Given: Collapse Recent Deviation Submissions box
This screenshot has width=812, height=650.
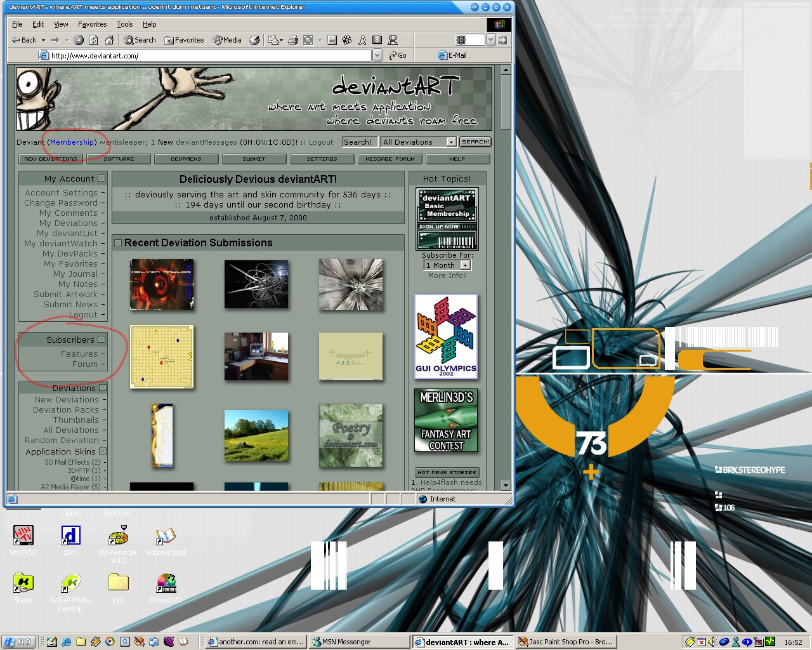Looking at the screenshot, I should pos(118,242).
